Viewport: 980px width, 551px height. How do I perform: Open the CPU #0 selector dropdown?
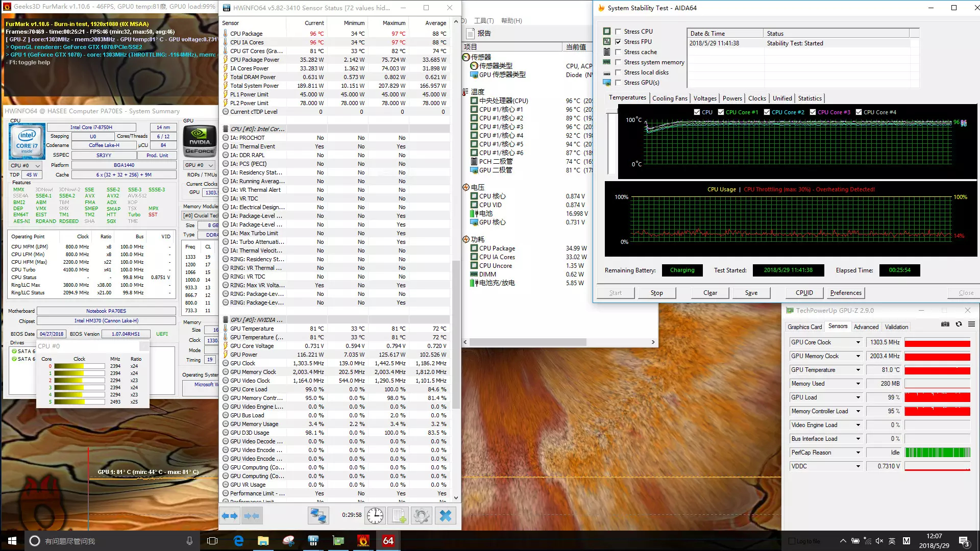[24, 165]
